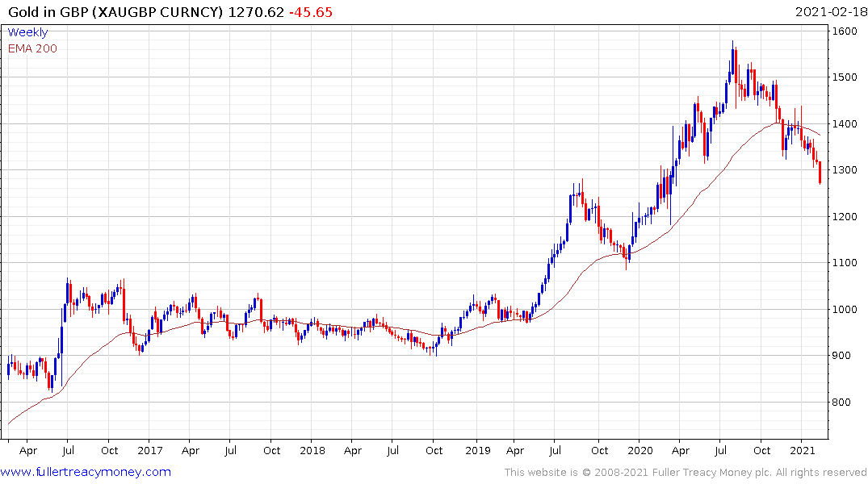The image size is (868, 484).
Task: Click the 1300 price axis label
Action: point(845,170)
